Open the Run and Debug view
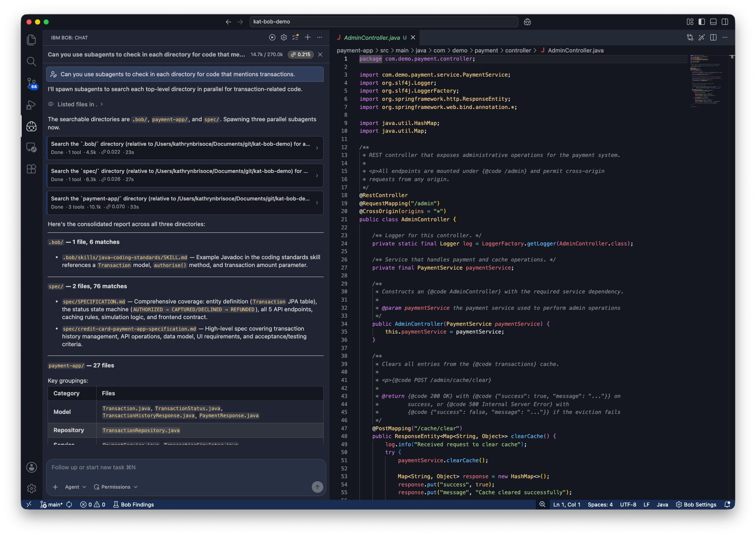This screenshot has height=537, width=756. [x=32, y=105]
